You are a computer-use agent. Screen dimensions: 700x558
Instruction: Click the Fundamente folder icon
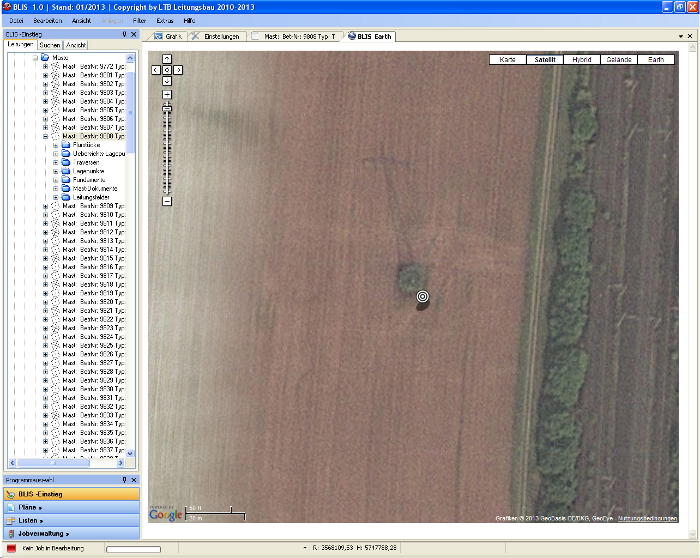click(66, 179)
